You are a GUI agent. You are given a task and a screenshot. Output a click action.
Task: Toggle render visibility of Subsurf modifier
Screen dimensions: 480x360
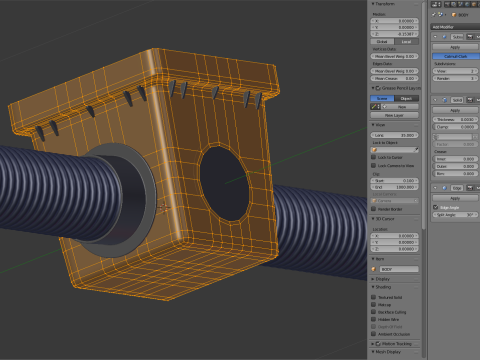[470, 37]
